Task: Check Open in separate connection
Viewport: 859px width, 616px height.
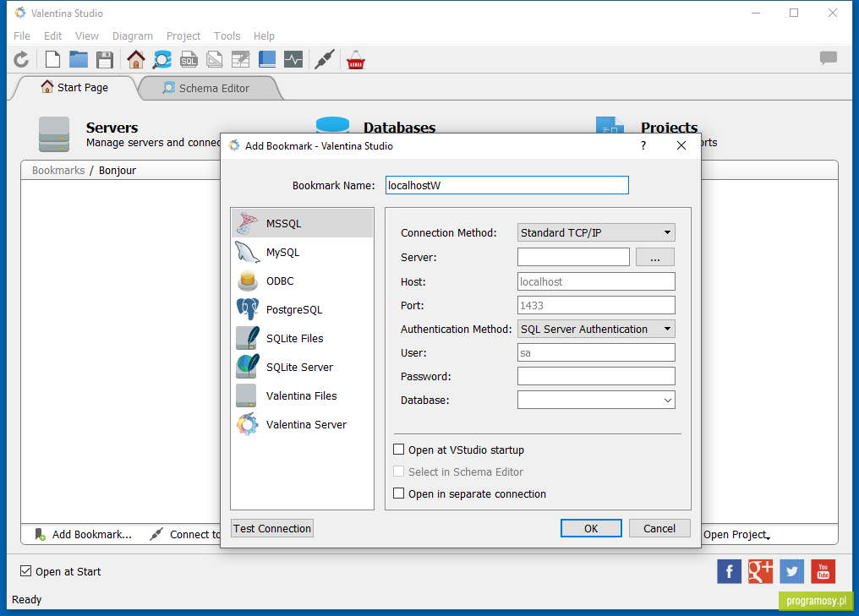Action: pyautogui.click(x=399, y=493)
